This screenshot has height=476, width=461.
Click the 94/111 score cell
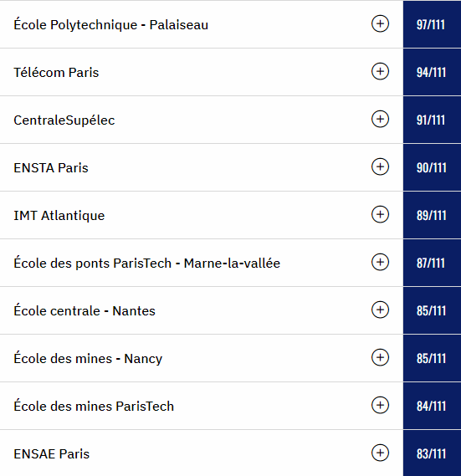(x=432, y=72)
